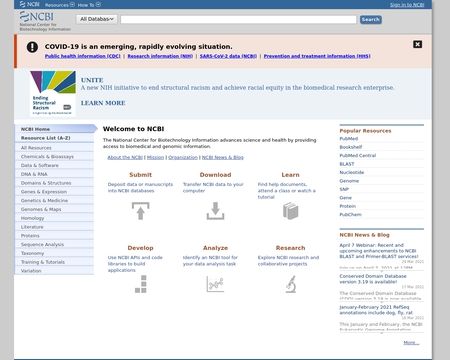Select NCBI Home in sidebar
Screen dimensions: 450x360
coord(55,129)
